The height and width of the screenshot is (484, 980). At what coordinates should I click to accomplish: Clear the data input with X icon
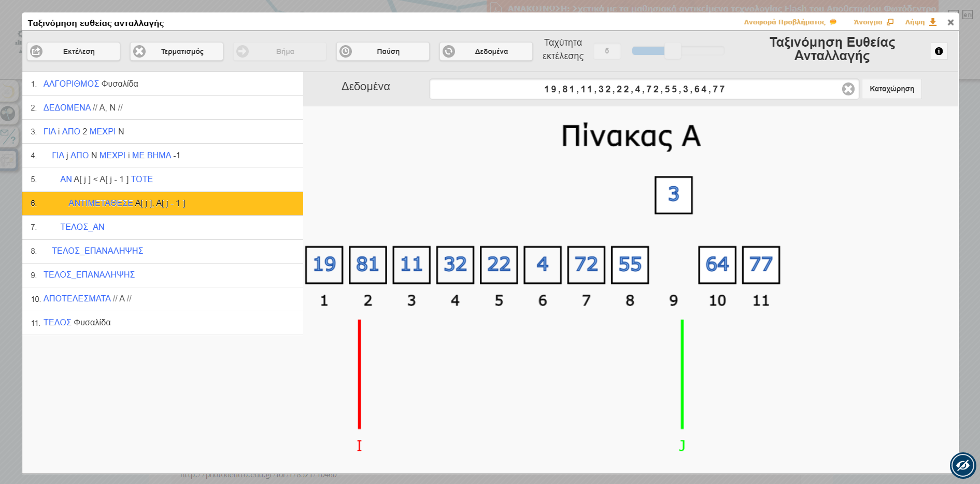point(848,89)
